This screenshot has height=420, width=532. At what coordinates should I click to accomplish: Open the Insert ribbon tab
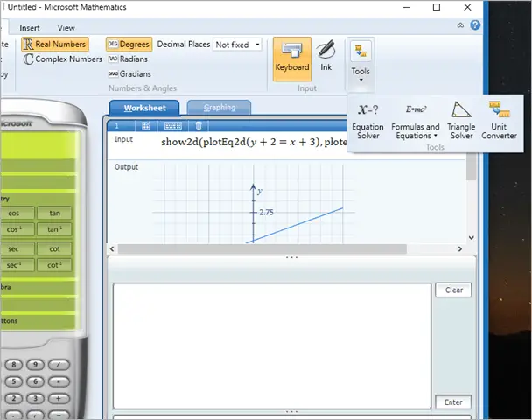[30, 28]
